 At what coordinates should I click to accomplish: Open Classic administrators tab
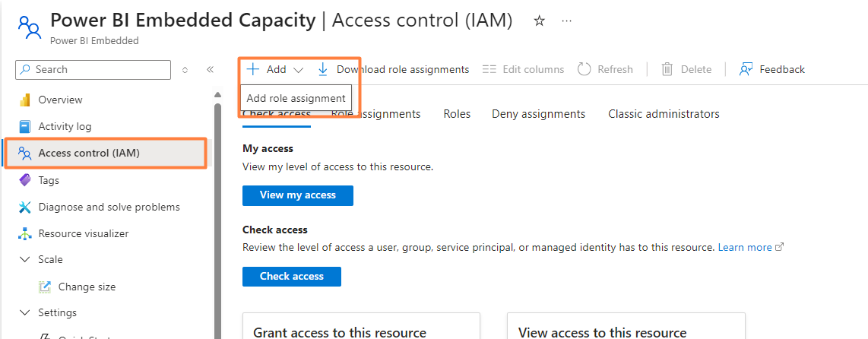pyautogui.click(x=663, y=114)
